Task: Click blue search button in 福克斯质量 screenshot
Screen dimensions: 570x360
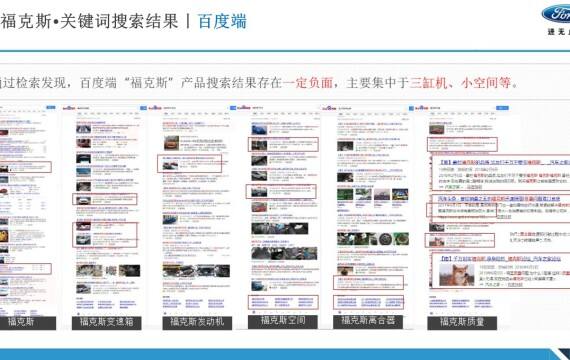Action: [502, 108]
